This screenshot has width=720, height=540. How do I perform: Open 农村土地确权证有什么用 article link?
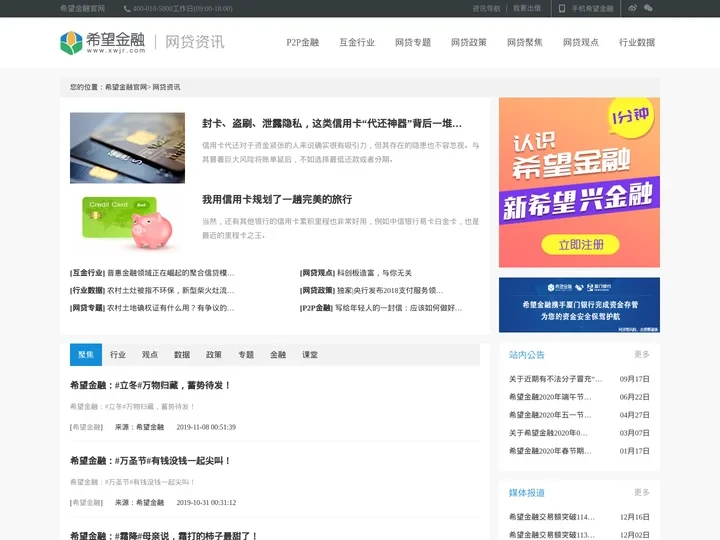[x=171, y=308]
